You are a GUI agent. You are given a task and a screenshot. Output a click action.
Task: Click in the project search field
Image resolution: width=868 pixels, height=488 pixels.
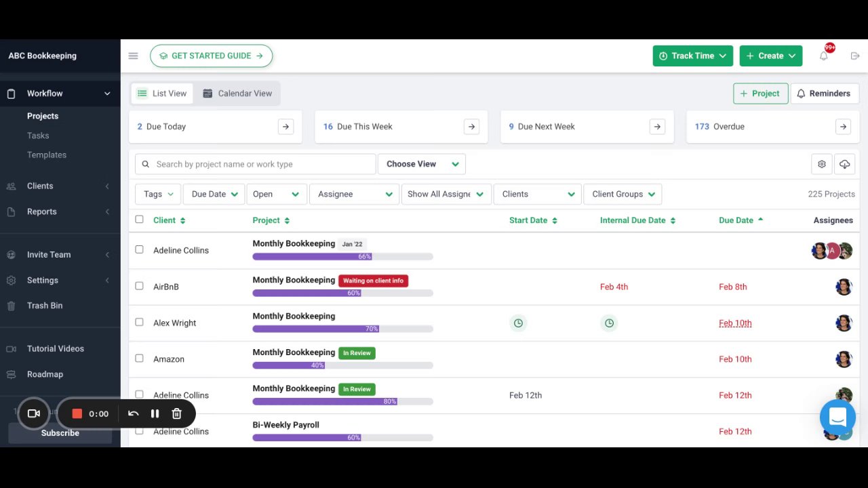point(256,164)
